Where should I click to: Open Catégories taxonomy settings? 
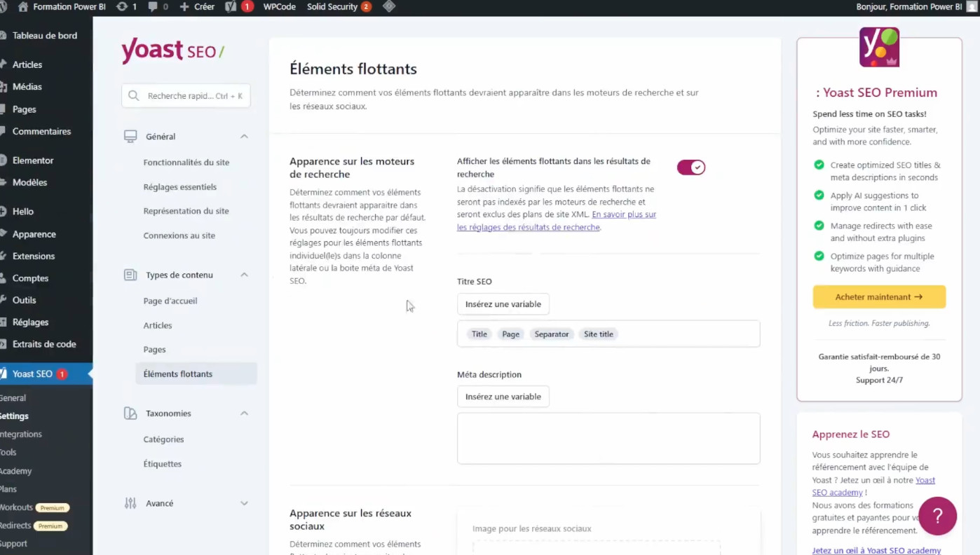(164, 439)
